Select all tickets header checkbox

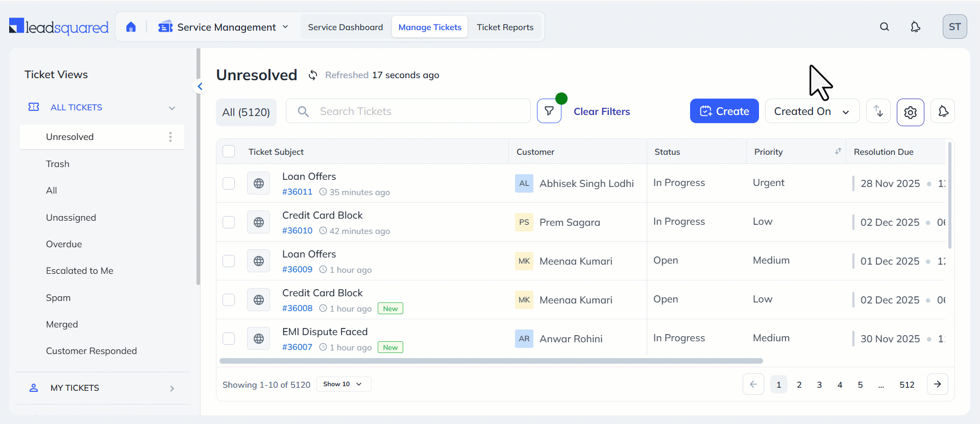[229, 151]
